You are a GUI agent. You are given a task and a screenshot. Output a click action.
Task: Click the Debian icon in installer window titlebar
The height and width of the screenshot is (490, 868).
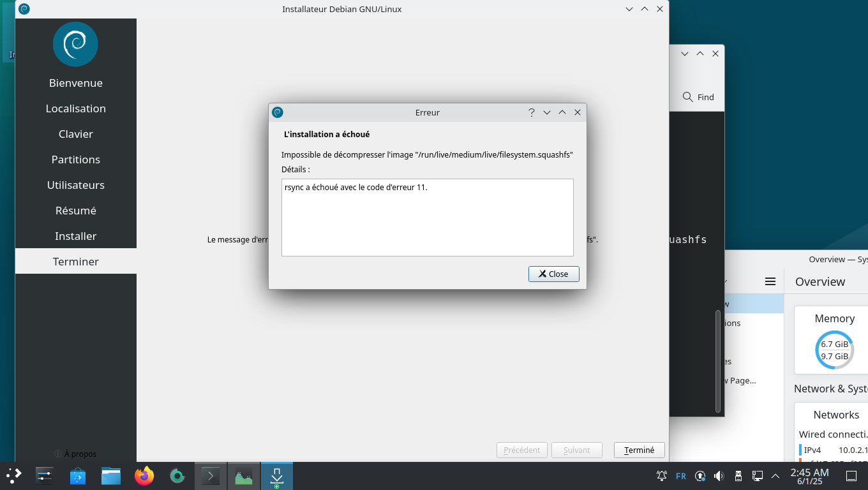point(24,9)
